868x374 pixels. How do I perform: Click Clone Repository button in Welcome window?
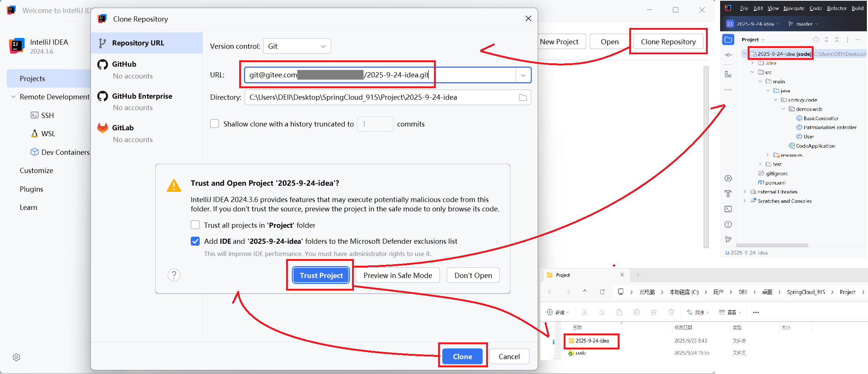click(668, 42)
